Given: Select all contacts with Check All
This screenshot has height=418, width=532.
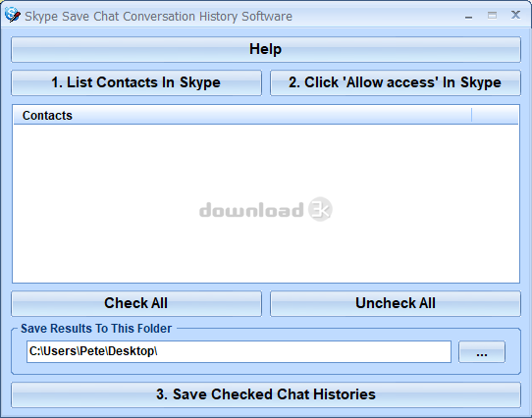Looking at the screenshot, I should [x=136, y=303].
